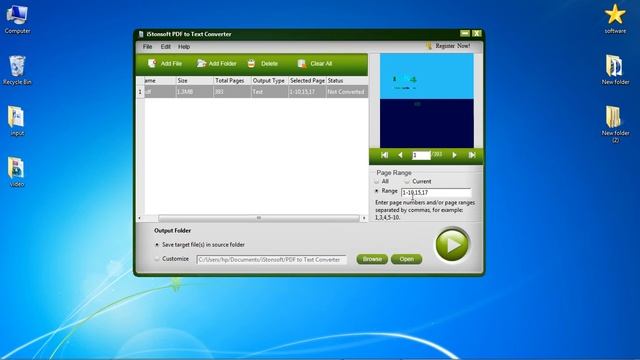Click the Browse button
640x360 pixels.
(372, 259)
